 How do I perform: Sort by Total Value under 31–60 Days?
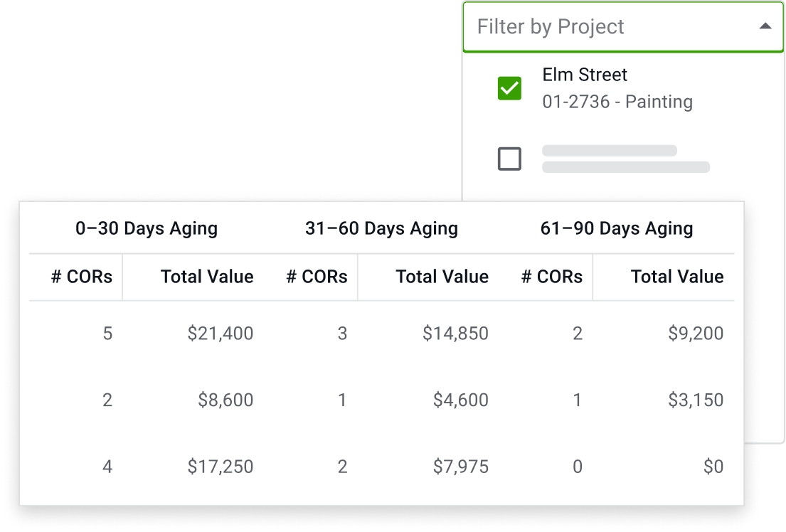tap(442, 277)
